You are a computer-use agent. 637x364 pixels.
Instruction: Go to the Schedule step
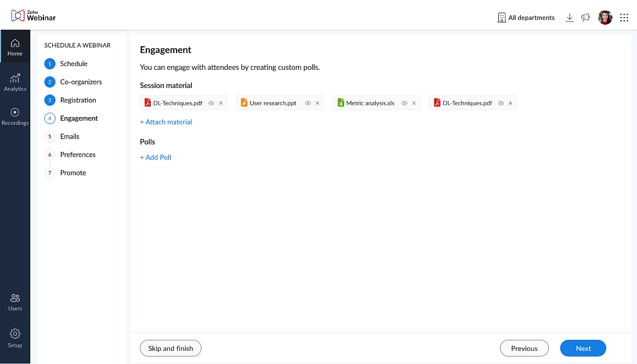click(74, 64)
